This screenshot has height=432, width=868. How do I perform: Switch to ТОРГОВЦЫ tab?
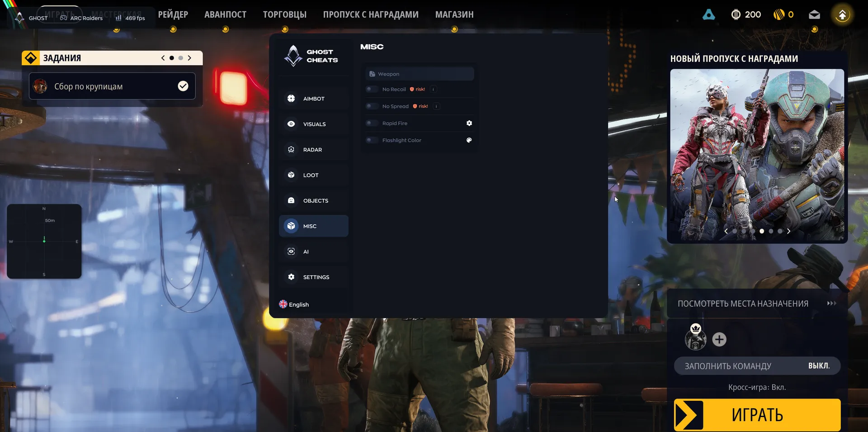pyautogui.click(x=285, y=14)
